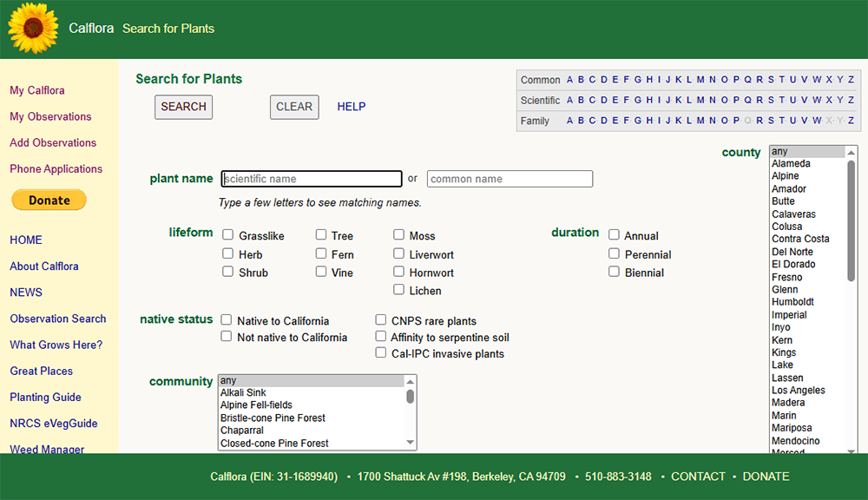Select Alameda in the county list
The height and width of the screenshot is (500, 868).
[x=791, y=162]
